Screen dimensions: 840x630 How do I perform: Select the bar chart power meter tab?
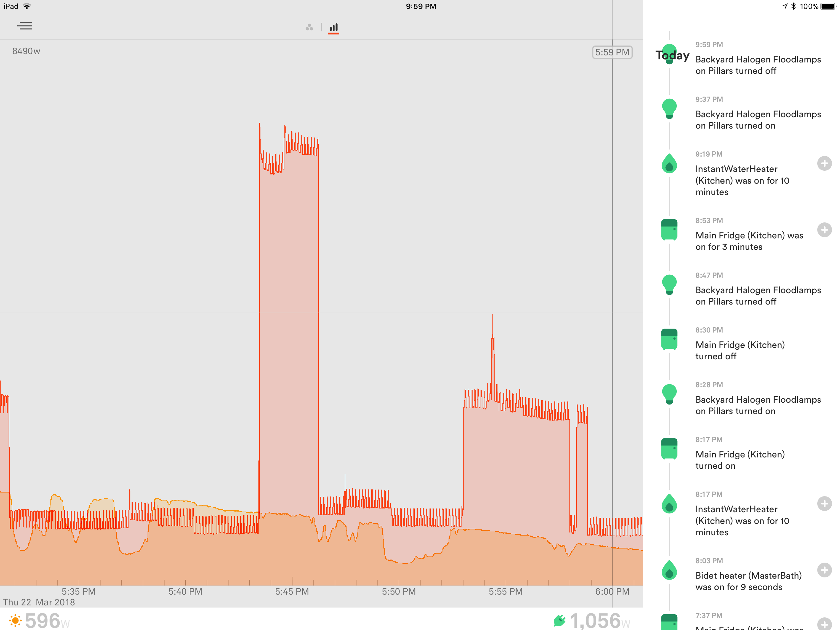333,27
